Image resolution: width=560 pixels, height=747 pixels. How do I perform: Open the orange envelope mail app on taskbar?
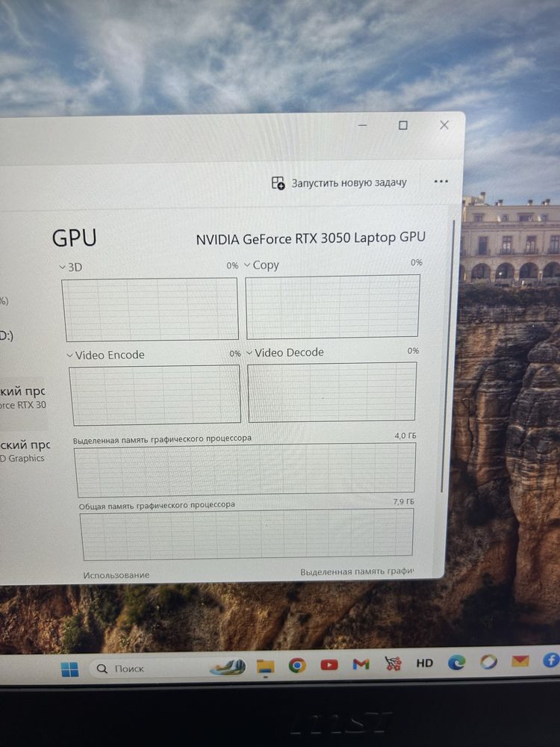[520, 661]
